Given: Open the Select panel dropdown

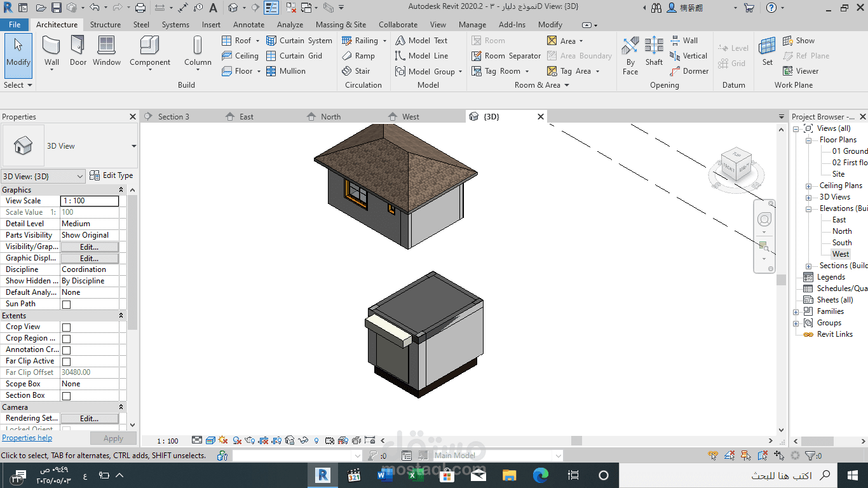Looking at the screenshot, I should pyautogui.click(x=18, y=85).
